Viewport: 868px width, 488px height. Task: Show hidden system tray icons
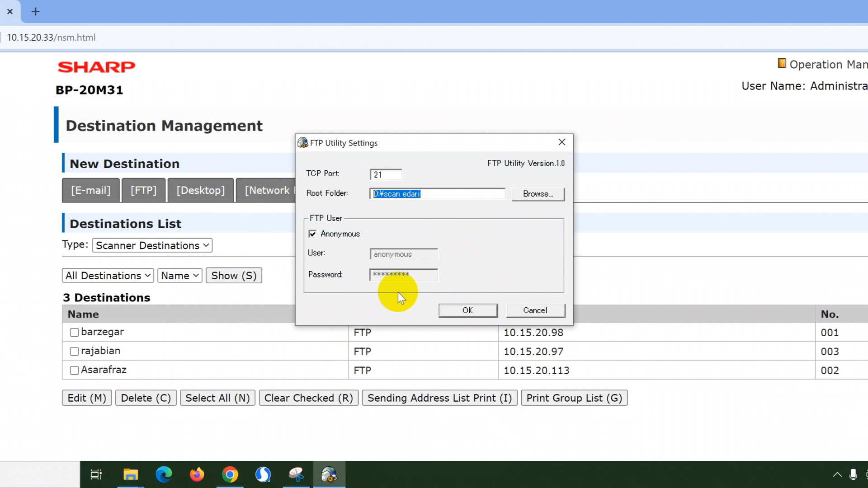tap(837, 474)
